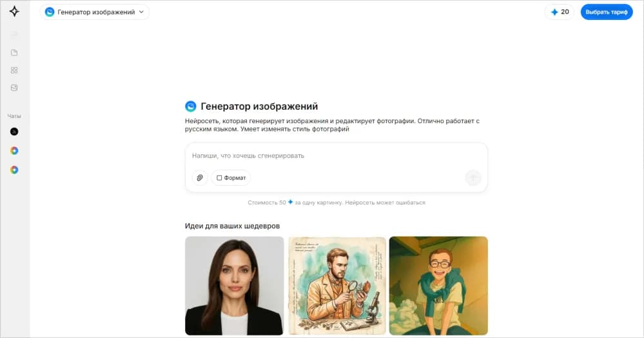
Task: Open the Формат aspect selector
Action: tap(231, 177)
